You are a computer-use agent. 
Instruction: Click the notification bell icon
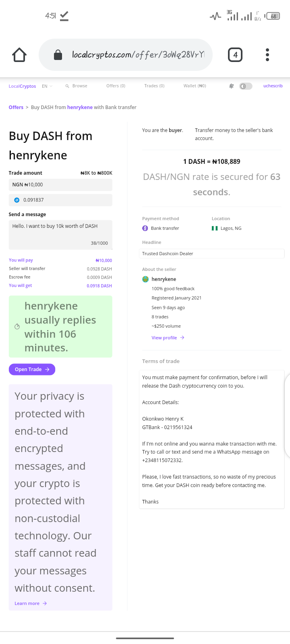231,86
